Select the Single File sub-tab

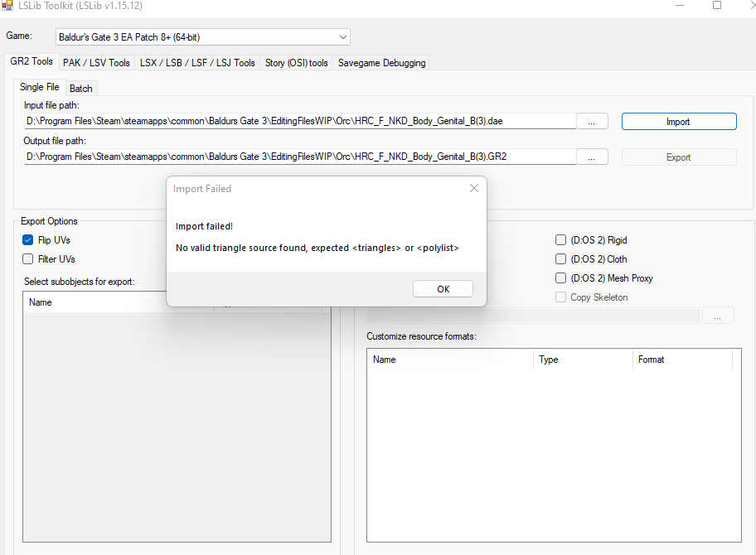[x=40, y=87]
